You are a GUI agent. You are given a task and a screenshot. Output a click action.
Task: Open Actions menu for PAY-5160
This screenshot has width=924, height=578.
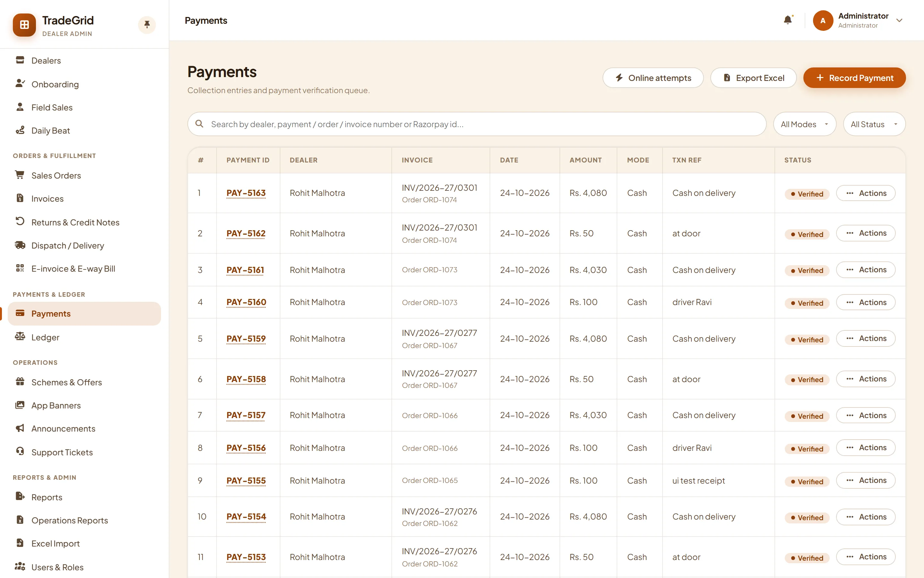tap(866, 302)
